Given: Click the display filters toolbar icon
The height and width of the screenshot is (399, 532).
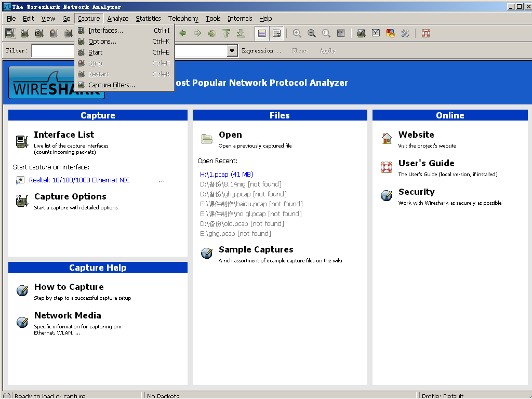Looking at the screenshot, I should click(x=376, y=33).
